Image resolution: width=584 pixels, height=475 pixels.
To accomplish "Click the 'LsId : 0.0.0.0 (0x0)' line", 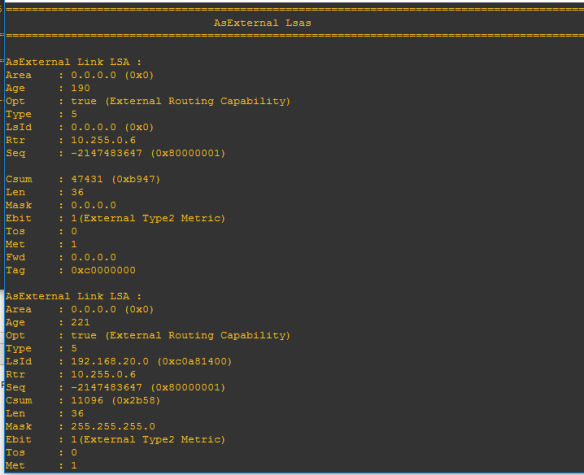I will (80, 127).
